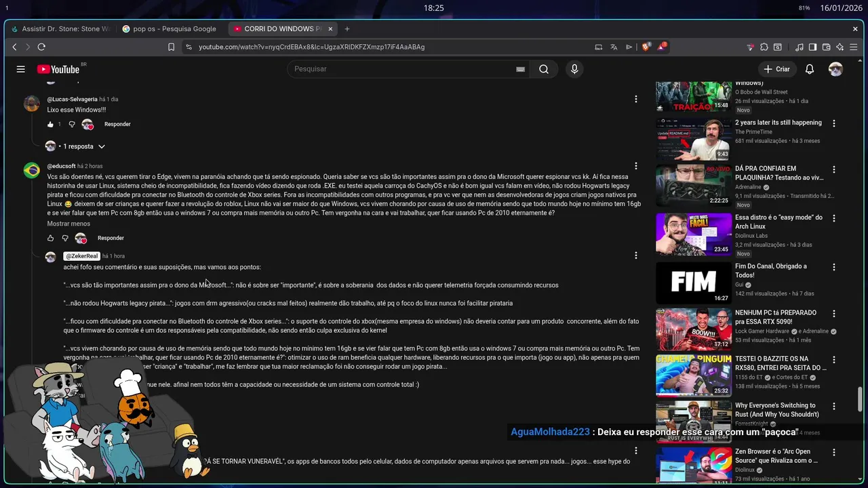This screenshot has height=488, width=868.
Task: Click the translate page icon
Action: [614, 47]
